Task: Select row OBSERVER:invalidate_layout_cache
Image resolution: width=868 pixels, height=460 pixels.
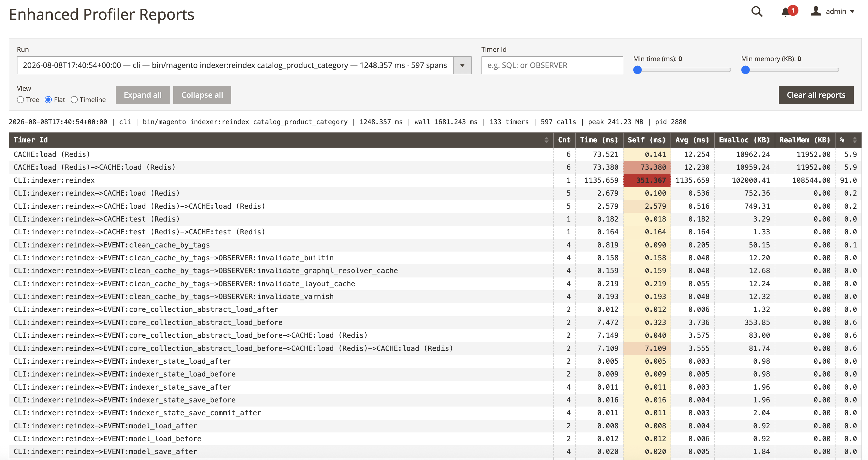Action: [x=435, y=284]
